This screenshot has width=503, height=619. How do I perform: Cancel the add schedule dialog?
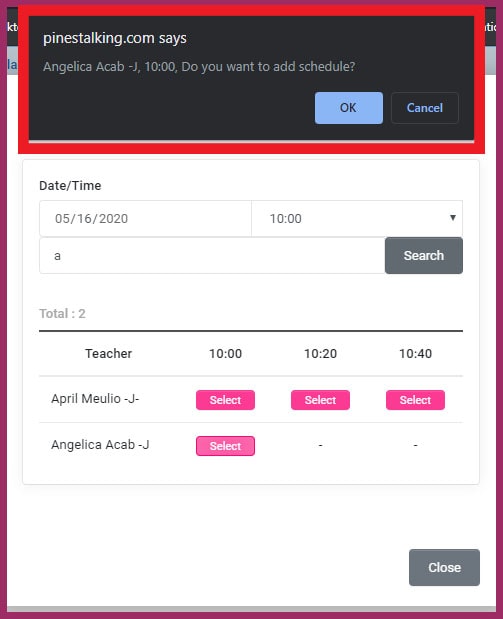point(425,108)
